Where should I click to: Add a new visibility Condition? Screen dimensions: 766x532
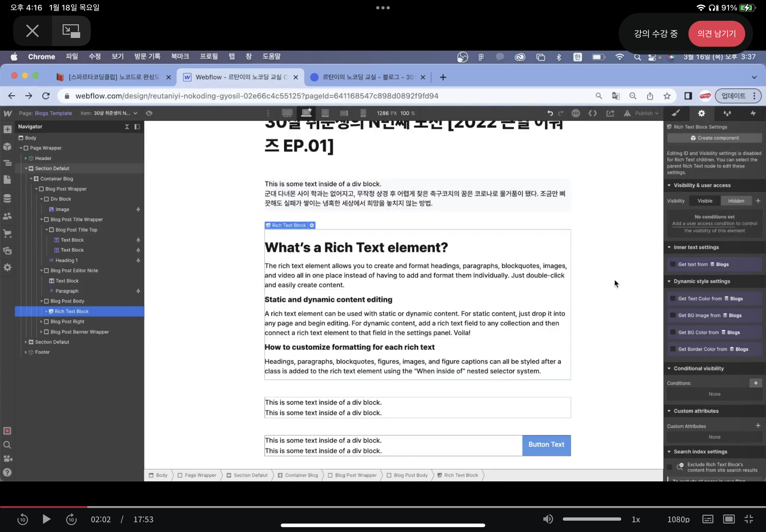click(756, 383)
